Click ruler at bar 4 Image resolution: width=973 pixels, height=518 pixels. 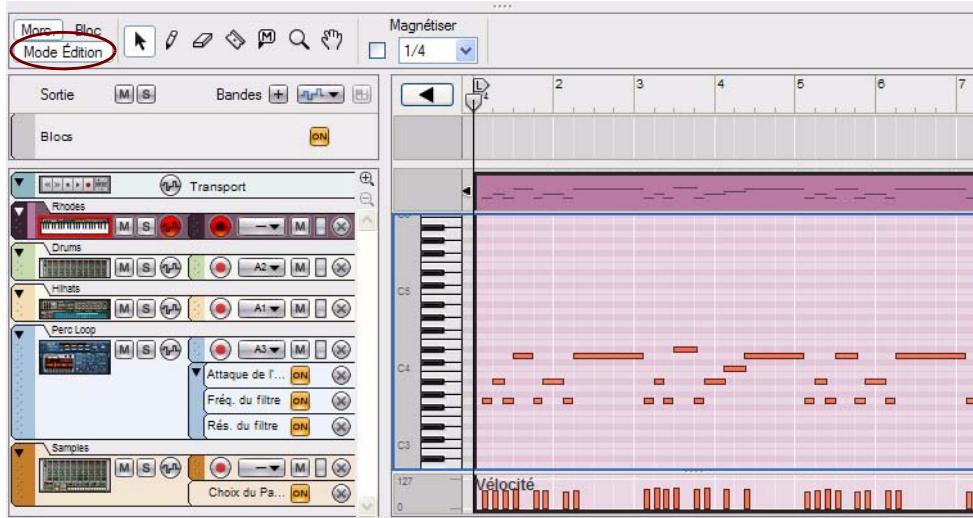(719, 83)
